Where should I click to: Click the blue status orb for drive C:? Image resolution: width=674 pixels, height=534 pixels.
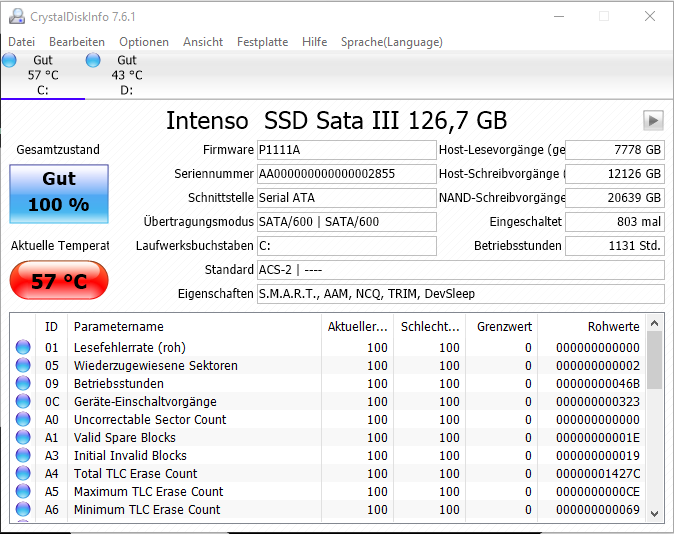coord(9,60)
